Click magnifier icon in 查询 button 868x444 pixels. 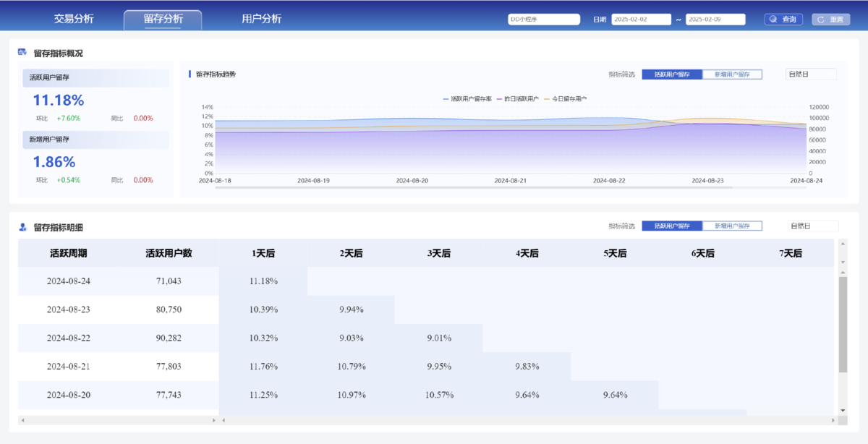click(774, 20)
